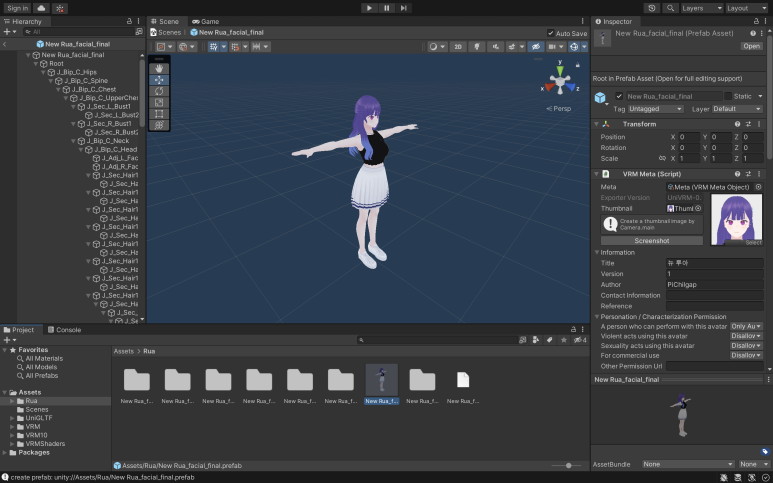This screenshot has height=483, width=773.
Task: Toggle scene lighting bulb icon
Action: tap(477, 46)
